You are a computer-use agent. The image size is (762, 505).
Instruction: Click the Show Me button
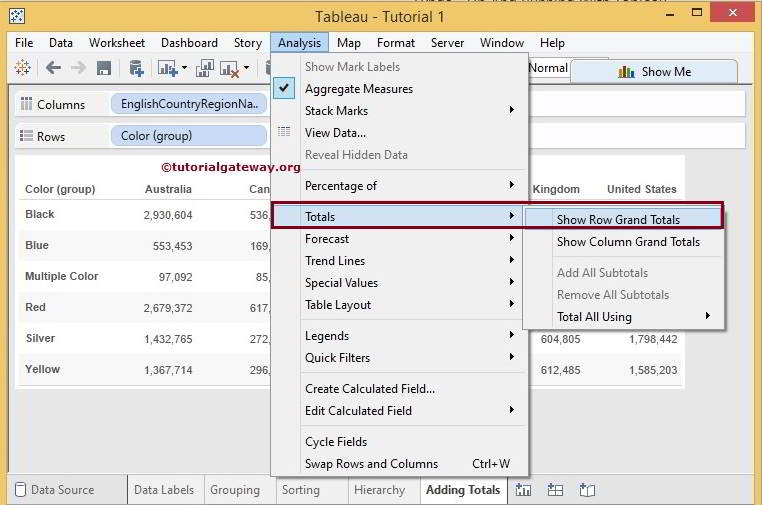click(x=654, y=72)
